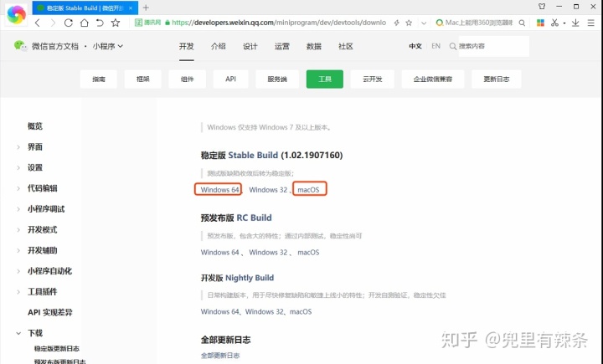Click the browser address URL field

278,23
